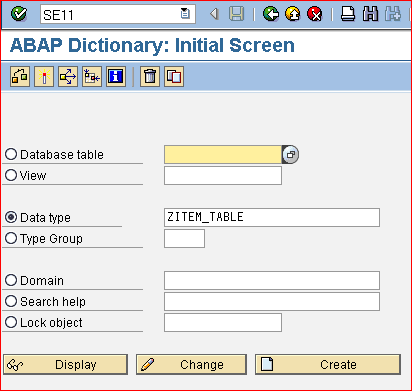Click the Display button
The height and width of the screenshot is (391, 412).
tap(65, 364)
